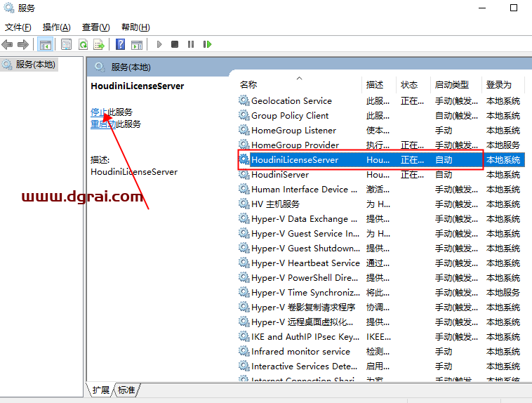This screenshot has width=532, height=403.
Task: Toggle Show/Hide Console Tree icon
Action: (x=45, y=44)
